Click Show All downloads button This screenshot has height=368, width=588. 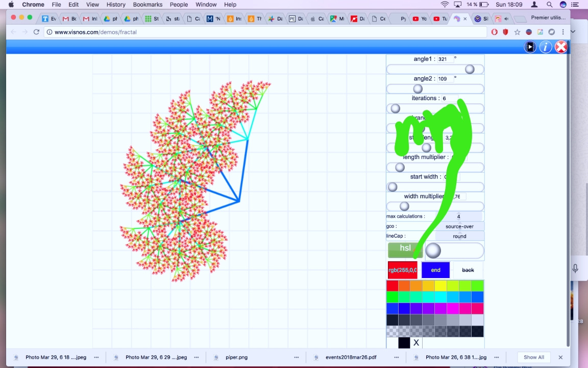pos(533,357)
